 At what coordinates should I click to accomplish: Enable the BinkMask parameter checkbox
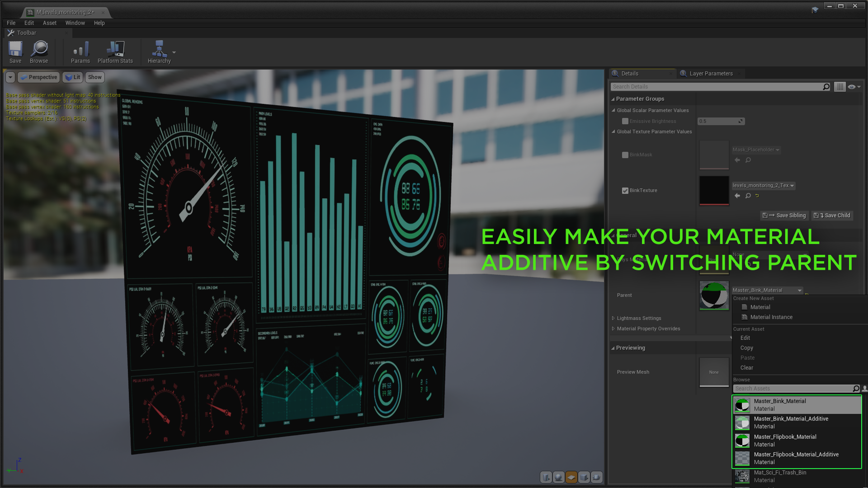[x=625, y=155]
